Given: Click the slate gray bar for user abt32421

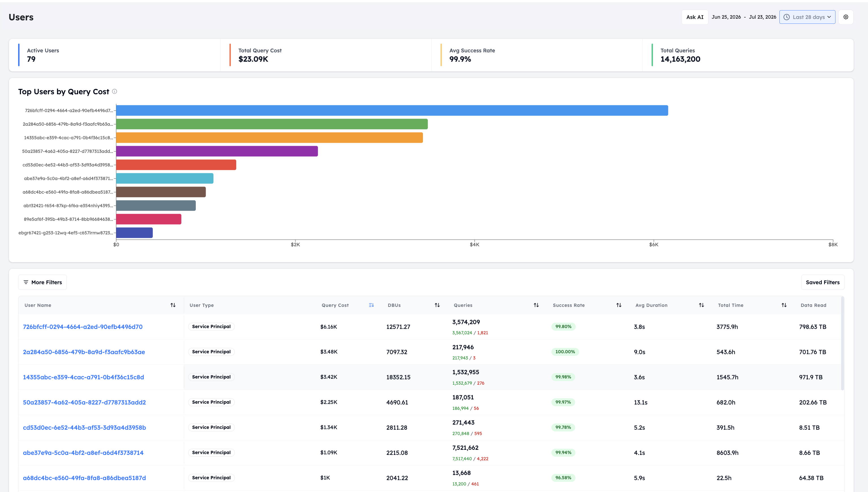Looking at the screenshot, I should [x=156, y=206].
